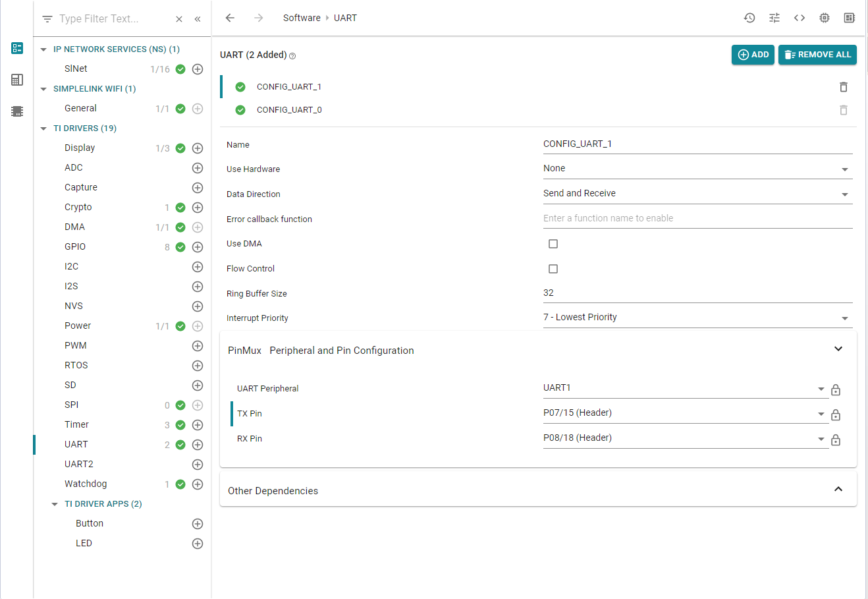Select CONFIG_UART_0 in the instance list
Viewport: 868px width, 599px height.
pos(289,110)
